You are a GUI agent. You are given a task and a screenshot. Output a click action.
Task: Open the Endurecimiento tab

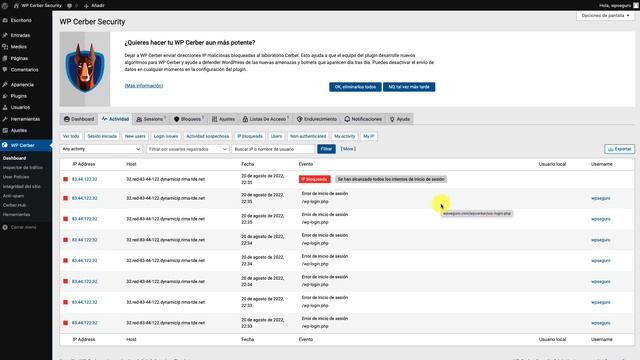tap(317, 119)
